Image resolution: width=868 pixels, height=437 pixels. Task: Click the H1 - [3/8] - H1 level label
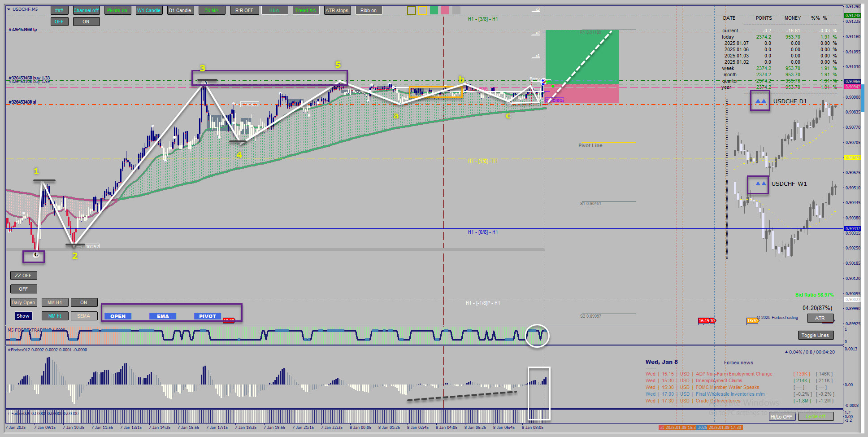pyautogui.click(x=483, y=19)
